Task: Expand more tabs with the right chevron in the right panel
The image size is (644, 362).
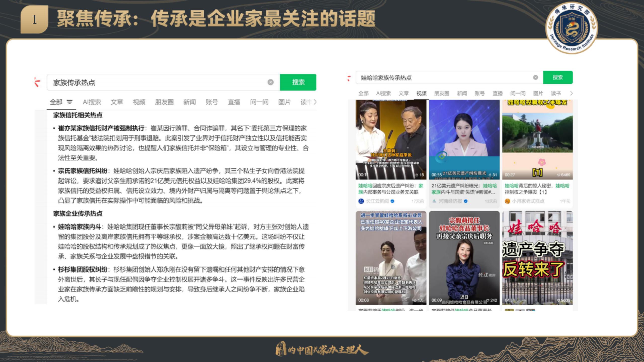Action: coord(571,93)
